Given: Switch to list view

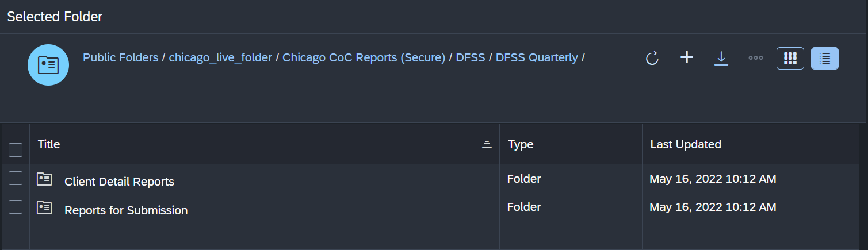Looking at the screenshot, I should tap(825, 58).
